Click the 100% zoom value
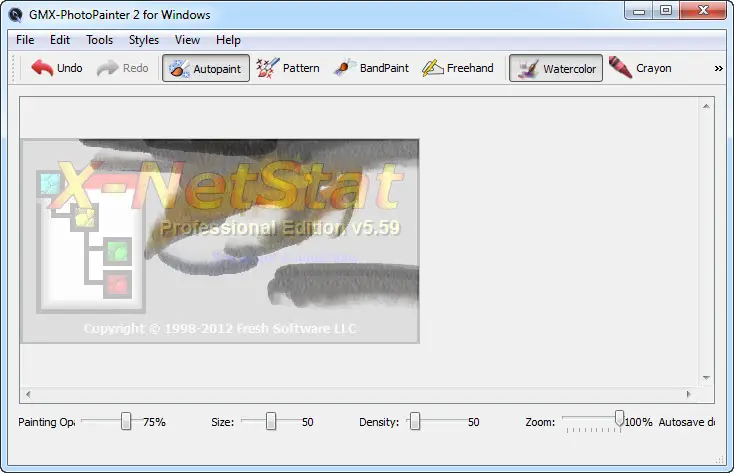 [x=639, y=422]
